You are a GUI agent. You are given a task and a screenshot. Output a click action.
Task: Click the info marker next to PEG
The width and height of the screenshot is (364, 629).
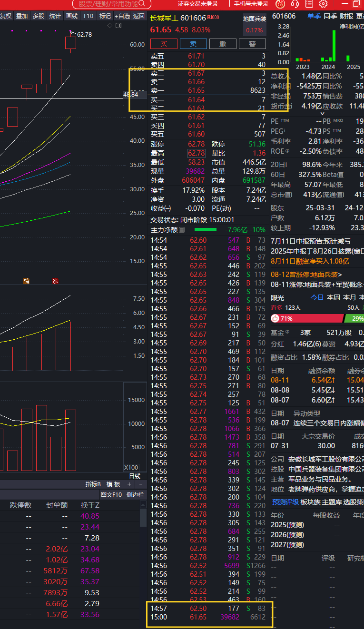pos(285,131)
